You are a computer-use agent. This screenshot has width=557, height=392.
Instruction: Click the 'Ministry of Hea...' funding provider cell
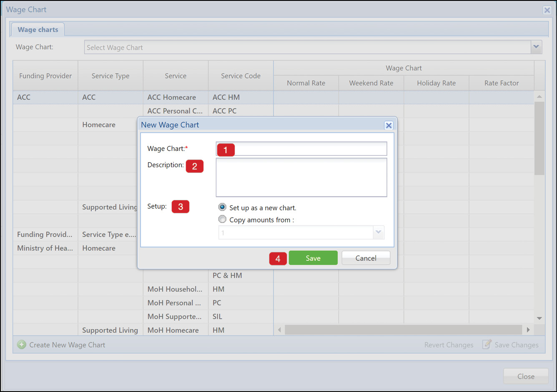coord(45,248)
